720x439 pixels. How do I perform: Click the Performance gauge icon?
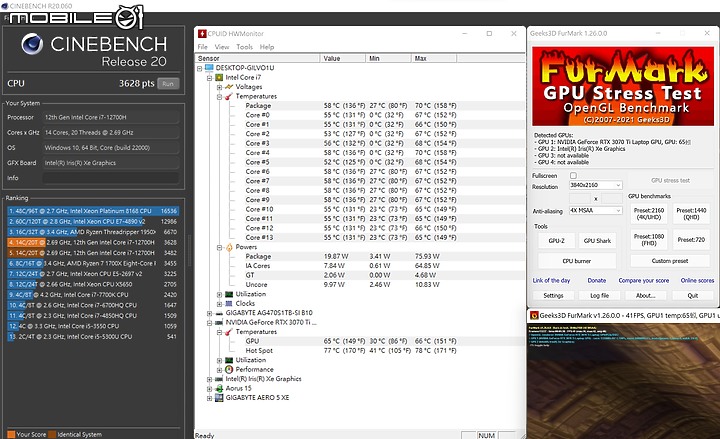229,370
